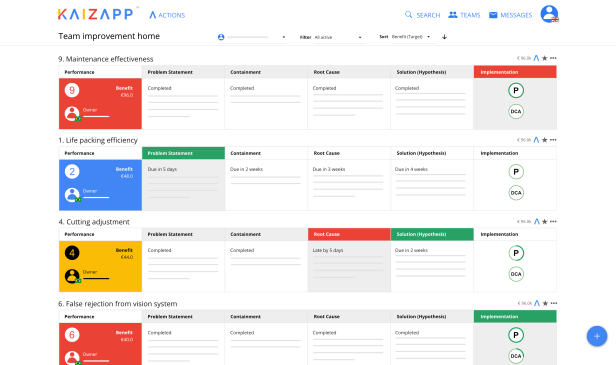The image size is (616, 365).
Task: Open the Actions menu
Action: point(167,15)
